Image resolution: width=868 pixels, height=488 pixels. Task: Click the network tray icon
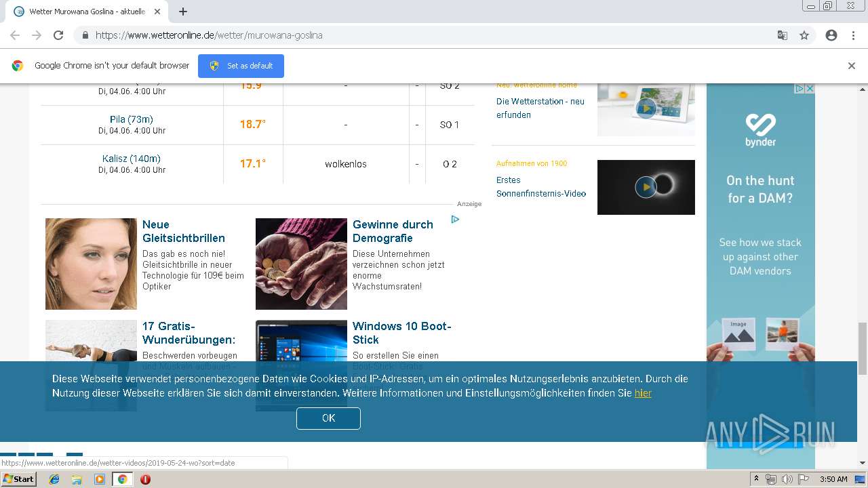pyautogui.click(x=771, y=479)
